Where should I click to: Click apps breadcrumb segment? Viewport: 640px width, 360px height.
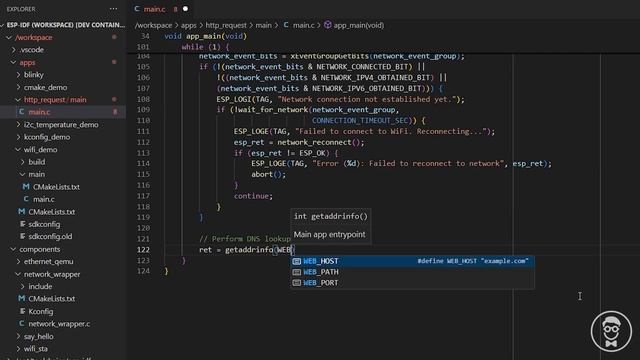pyautogui.click(x=189, y=25)
